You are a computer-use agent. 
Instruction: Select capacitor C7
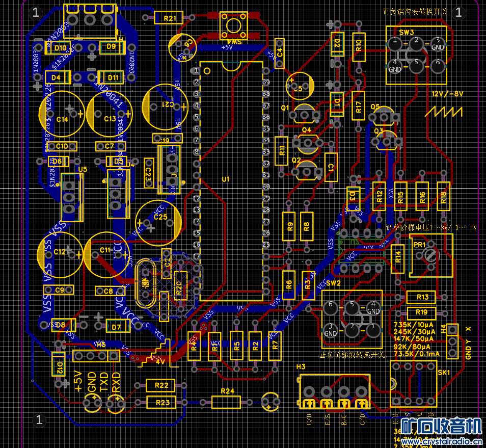pyautogui.click(x=111, y=146)
